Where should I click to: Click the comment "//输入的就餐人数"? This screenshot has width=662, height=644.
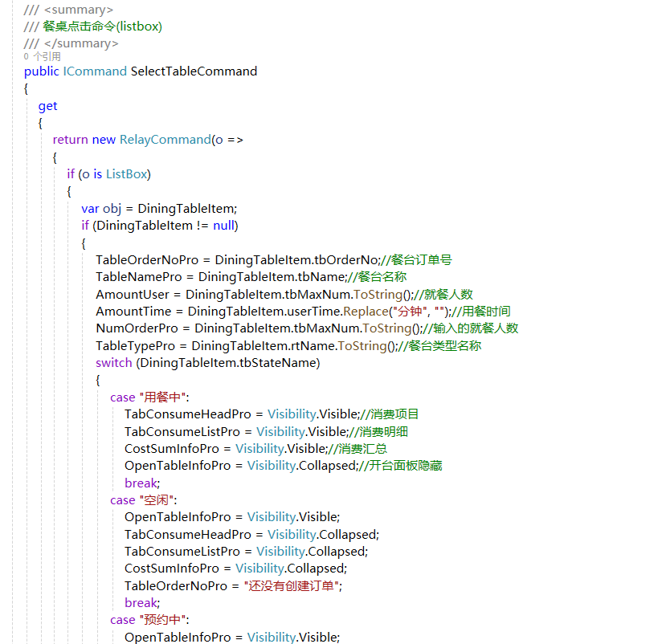471,328
